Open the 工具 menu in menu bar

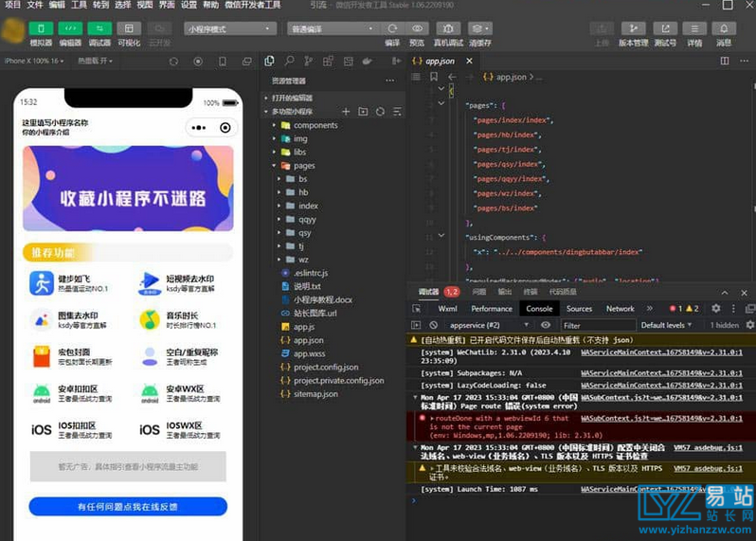[80, 5]
